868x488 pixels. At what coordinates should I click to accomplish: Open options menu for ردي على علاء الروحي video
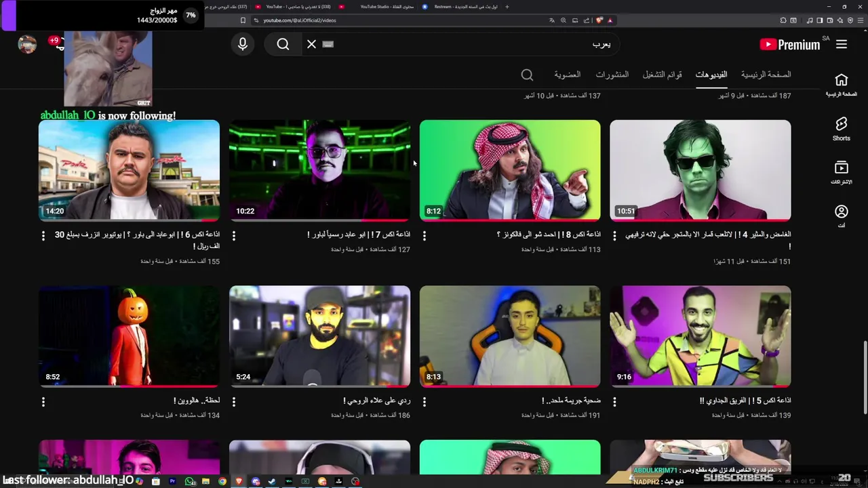(234, 402)
